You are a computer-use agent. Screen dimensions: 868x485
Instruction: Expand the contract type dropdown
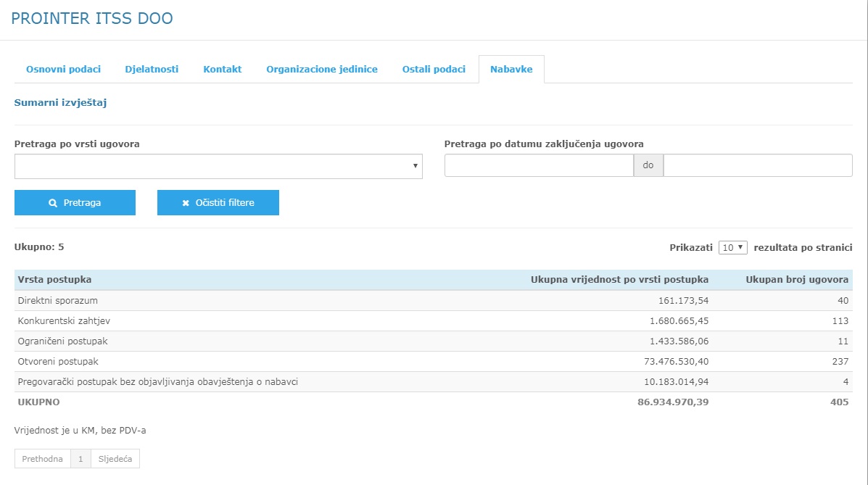[x=219, y=166]
